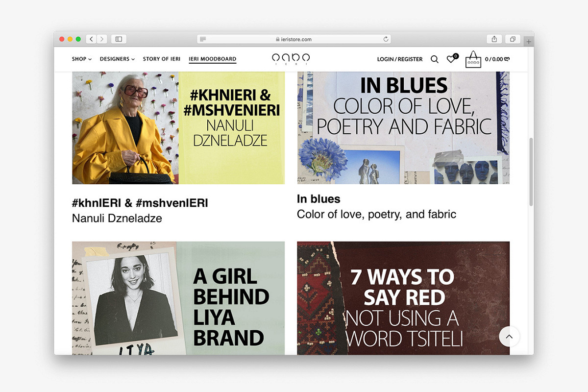
Task: Click Safari share icon
Action: click(494, 39)
